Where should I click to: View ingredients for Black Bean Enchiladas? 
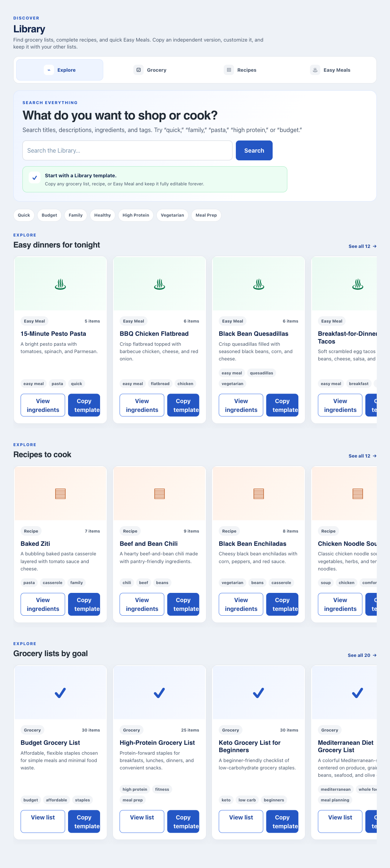pyautogui.click(x=241, y=604)
